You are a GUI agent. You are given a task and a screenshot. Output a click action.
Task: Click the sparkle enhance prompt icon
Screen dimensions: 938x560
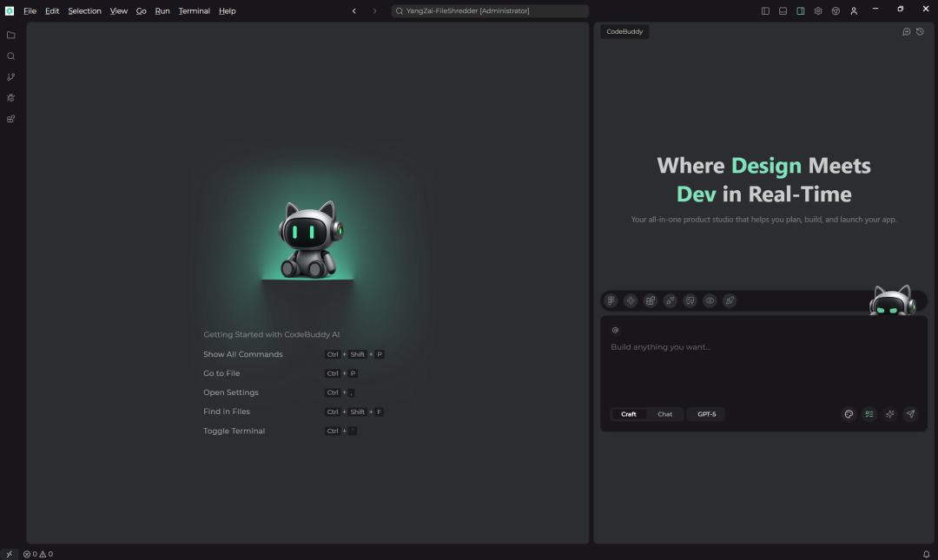coord(890,414)
